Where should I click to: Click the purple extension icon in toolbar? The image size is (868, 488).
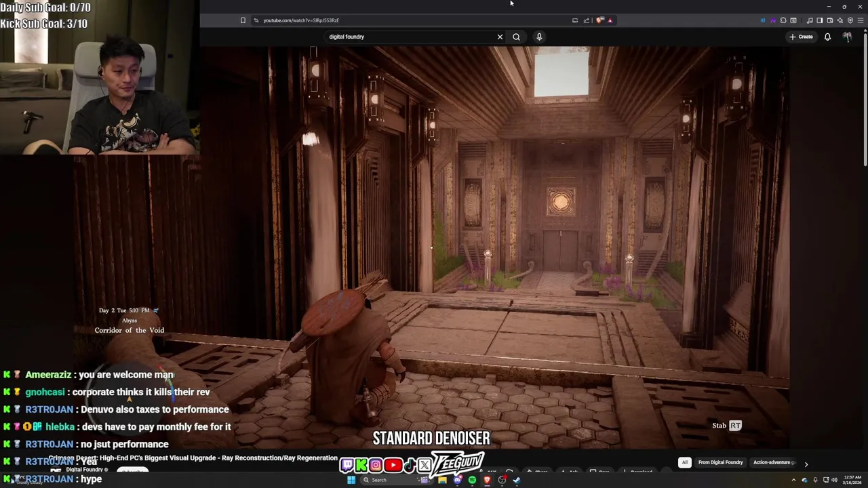coord(773,20)
